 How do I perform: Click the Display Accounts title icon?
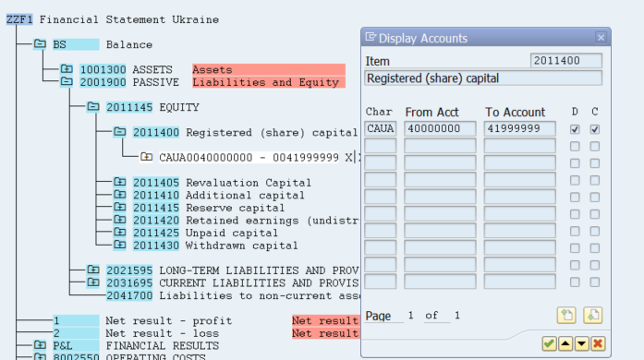(371, 37)
